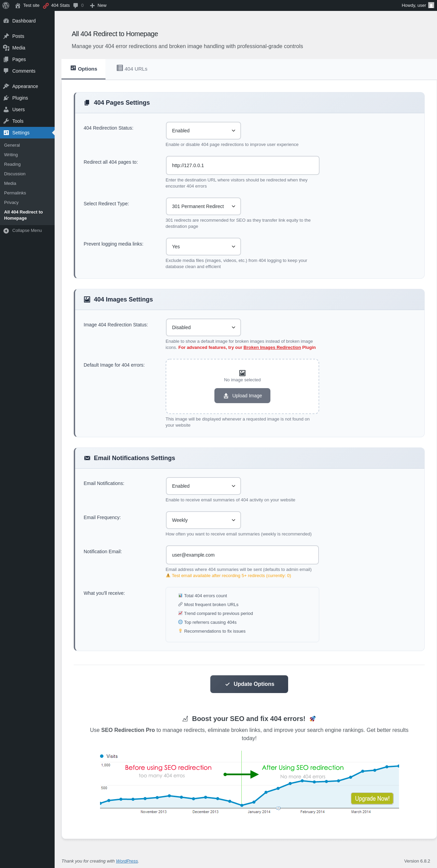Click the Dashboard gauge icon
The height and width of the screenshot is (868, 437).
tap(6, 21)
